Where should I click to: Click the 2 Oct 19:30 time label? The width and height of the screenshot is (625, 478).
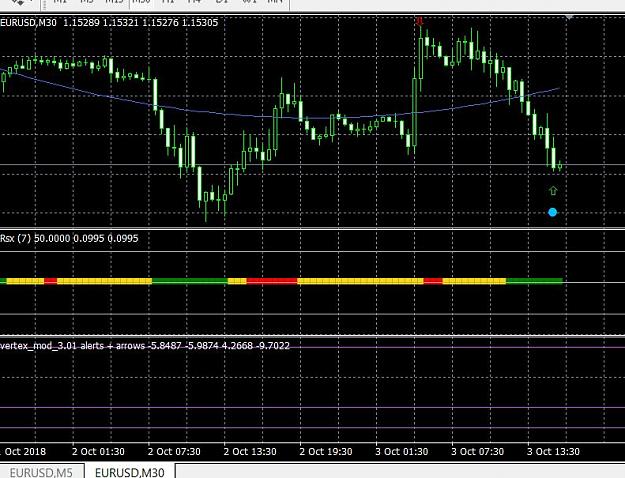pos(326,452)
